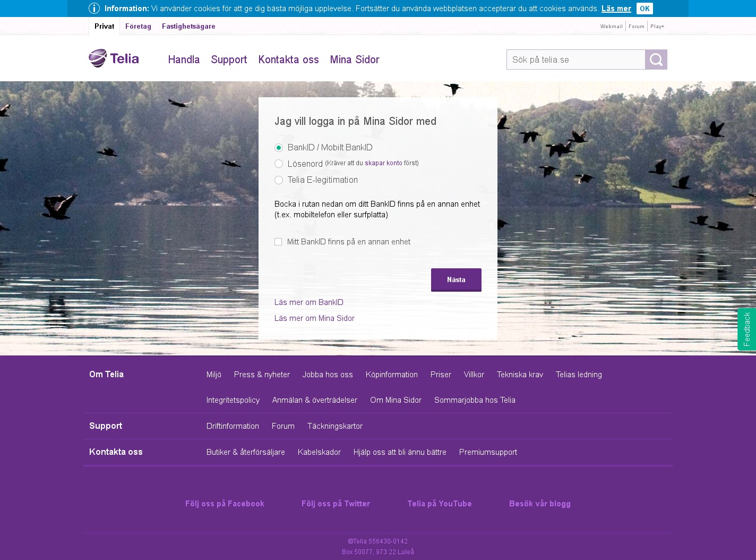Dismiss cookie banner with OK button
Image resolution: width=756 pixels, height=560 pixels.
tap(645, 9)
